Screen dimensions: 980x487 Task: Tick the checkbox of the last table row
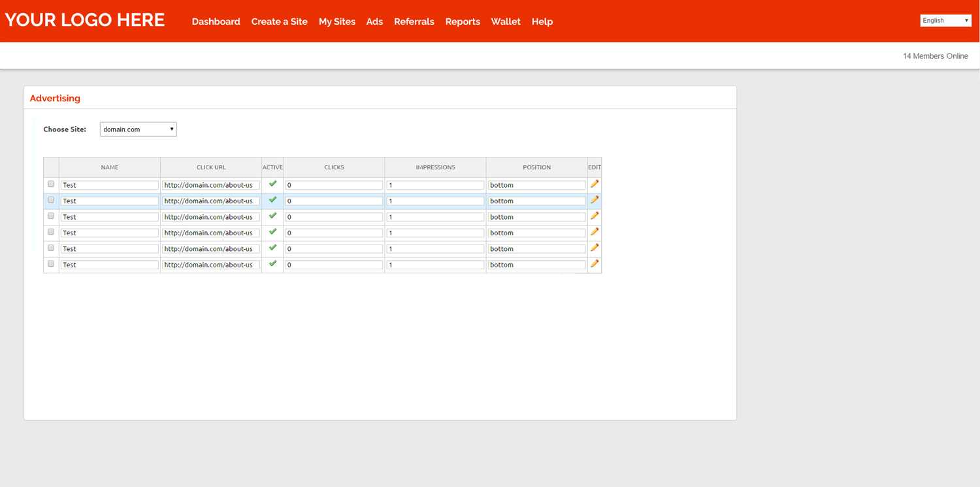51,264
